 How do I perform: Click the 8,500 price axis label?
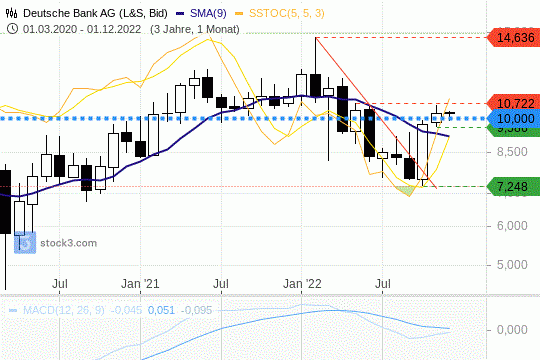click(512, 152)
